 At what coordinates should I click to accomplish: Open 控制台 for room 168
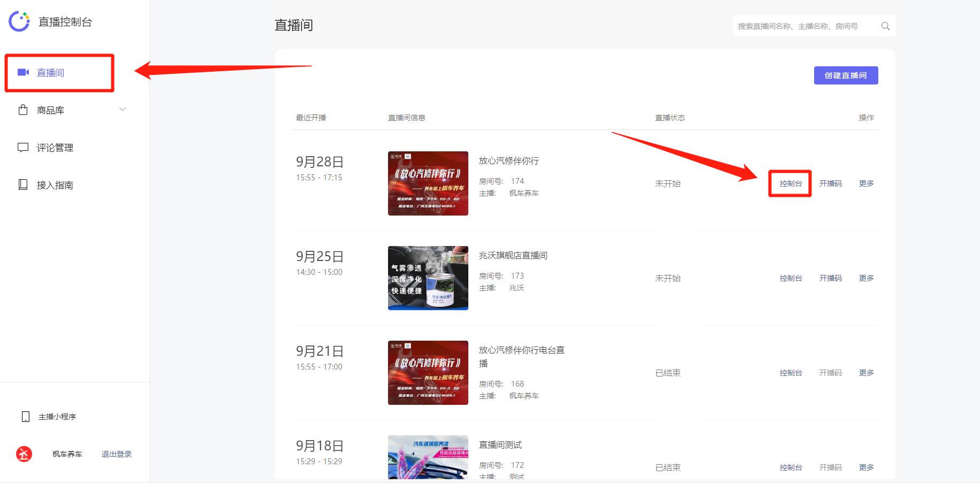(x=791, y=373)
